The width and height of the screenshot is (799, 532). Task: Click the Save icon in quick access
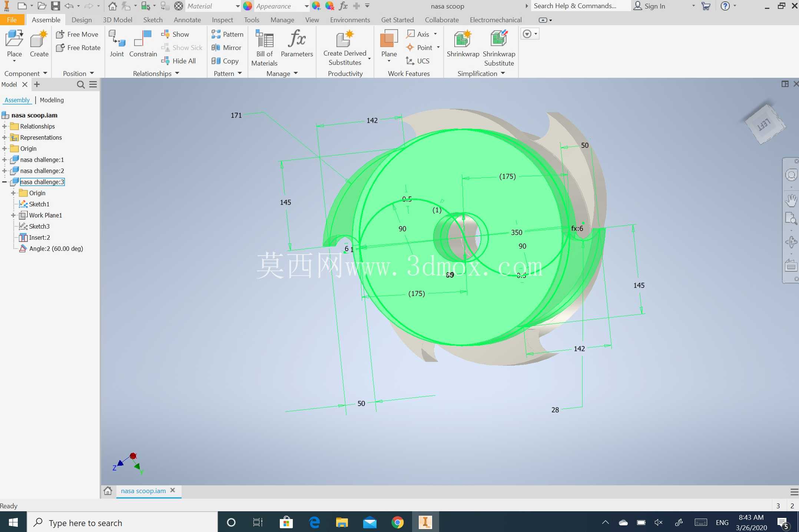pyautogui.click(x=56, y=6)
